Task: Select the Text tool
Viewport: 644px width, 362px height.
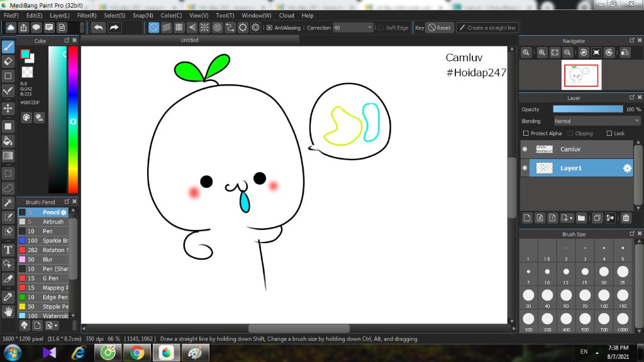Action: click(x=8, y=250)
